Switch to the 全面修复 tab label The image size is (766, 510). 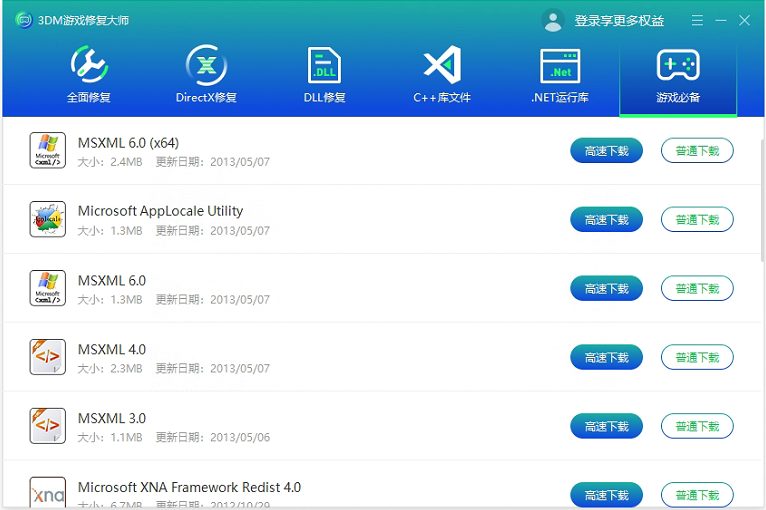pyautogui.click(x=89, y=97)
